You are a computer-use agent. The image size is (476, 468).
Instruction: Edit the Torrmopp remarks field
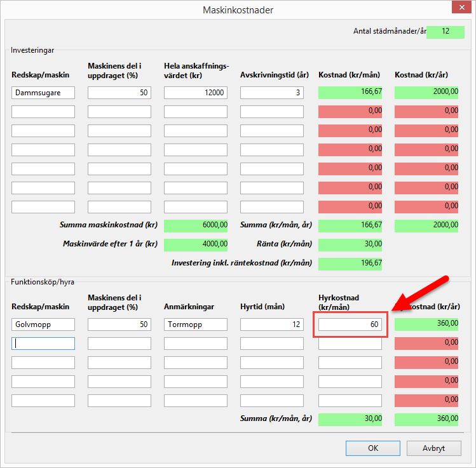pyautogui.click(x=196, y=324)
